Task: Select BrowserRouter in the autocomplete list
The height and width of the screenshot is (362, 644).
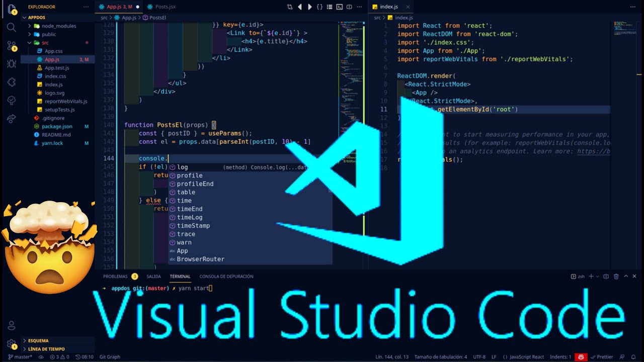Action: pos(250,259)
